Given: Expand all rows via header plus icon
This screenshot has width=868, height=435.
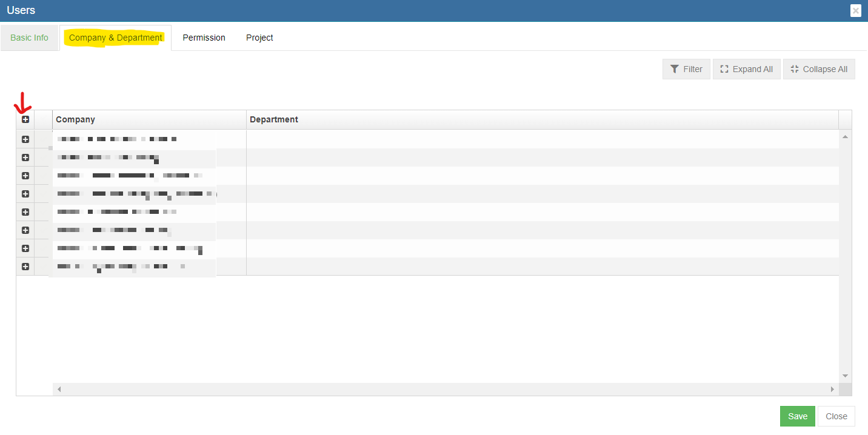Looking at the screenshot, I should [25, 119].
